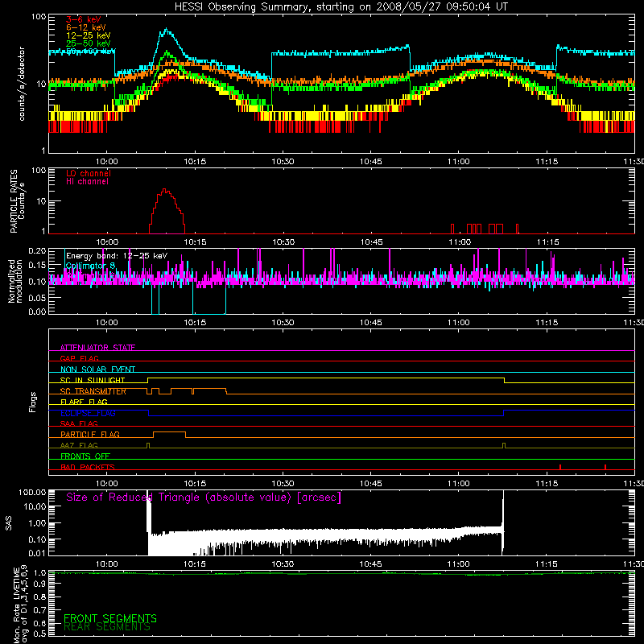The image size is (644, 644).
Task: Click the 'SAS' vertical axis label
Action: point(9,522)
